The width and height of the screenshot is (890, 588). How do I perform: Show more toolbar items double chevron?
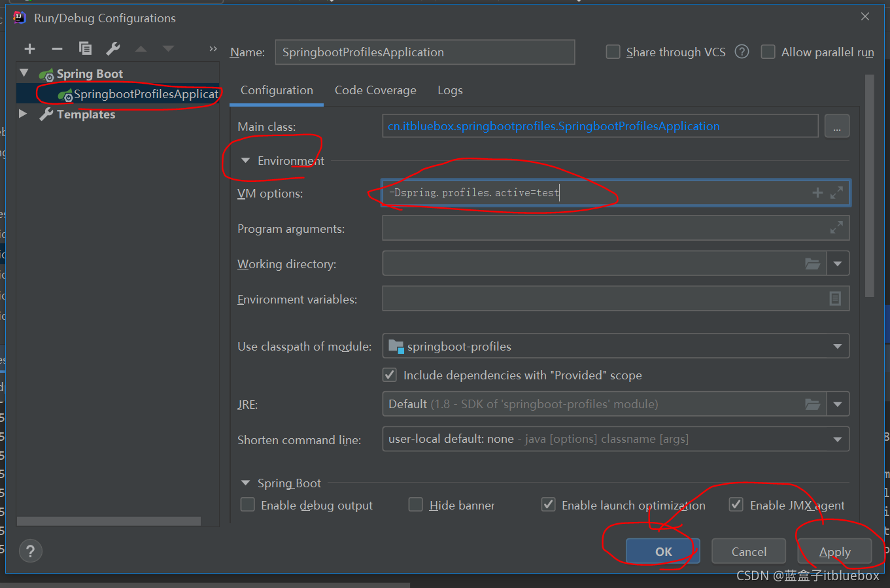coord(213,49)
